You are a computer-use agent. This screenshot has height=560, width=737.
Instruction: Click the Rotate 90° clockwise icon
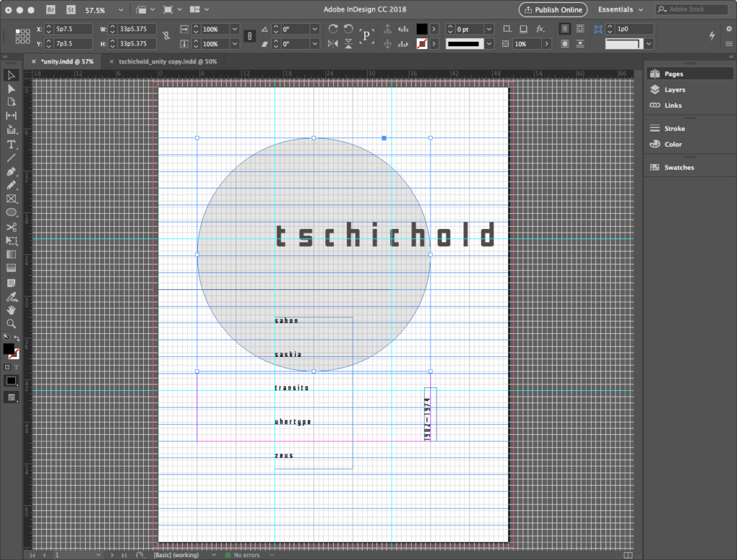333,29
